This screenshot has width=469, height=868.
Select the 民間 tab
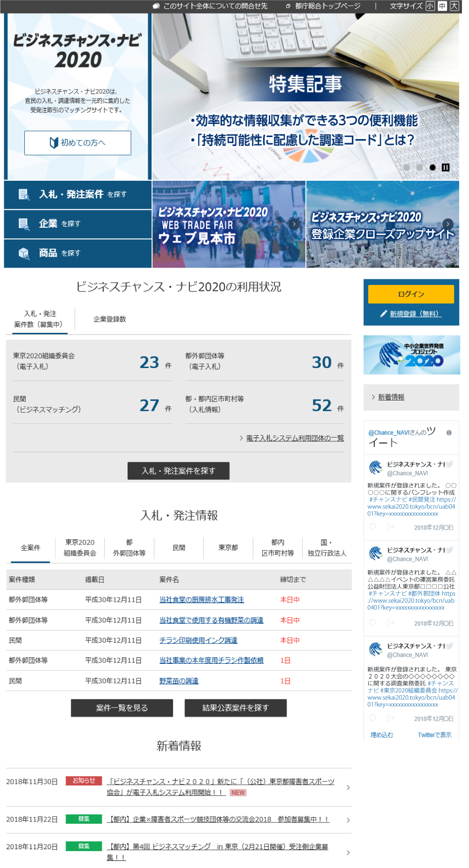[179, 548]
